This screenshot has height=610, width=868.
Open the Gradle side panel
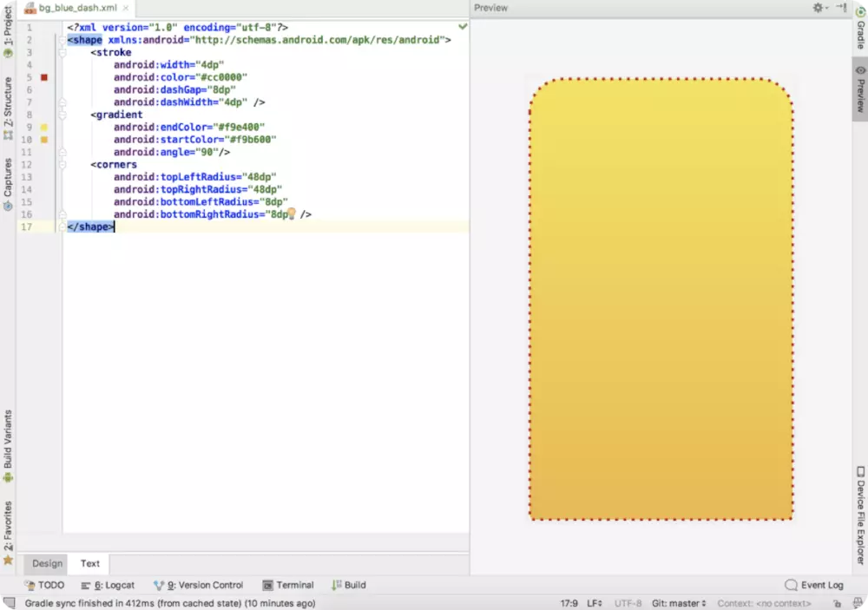click(x=861, y=28)
